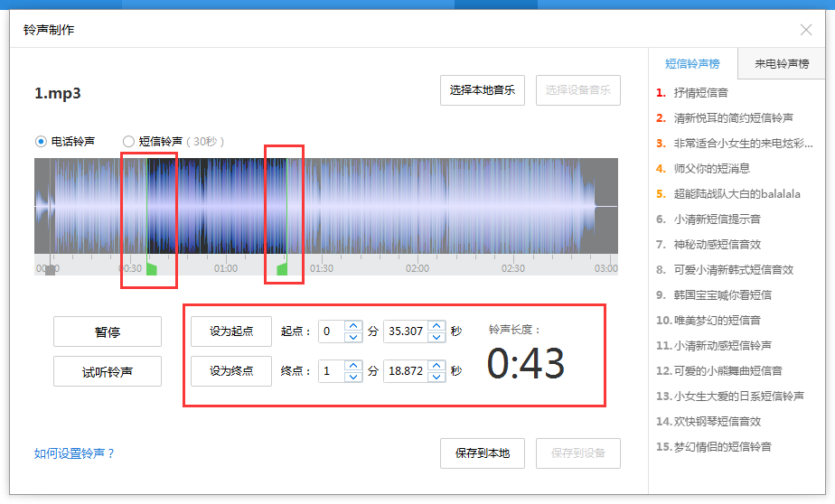Viewport: 835px width, 504px height.
Task: Close the ringtone maker dialog
Action: 806,30
